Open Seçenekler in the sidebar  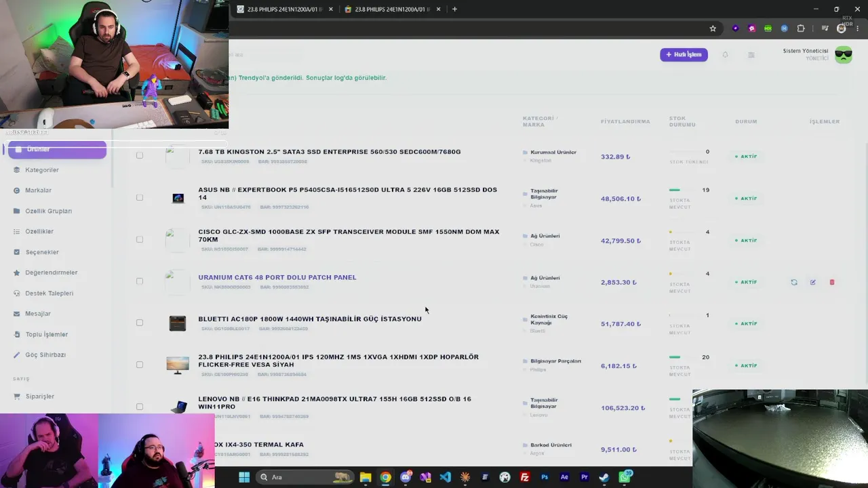pos(42,252)
